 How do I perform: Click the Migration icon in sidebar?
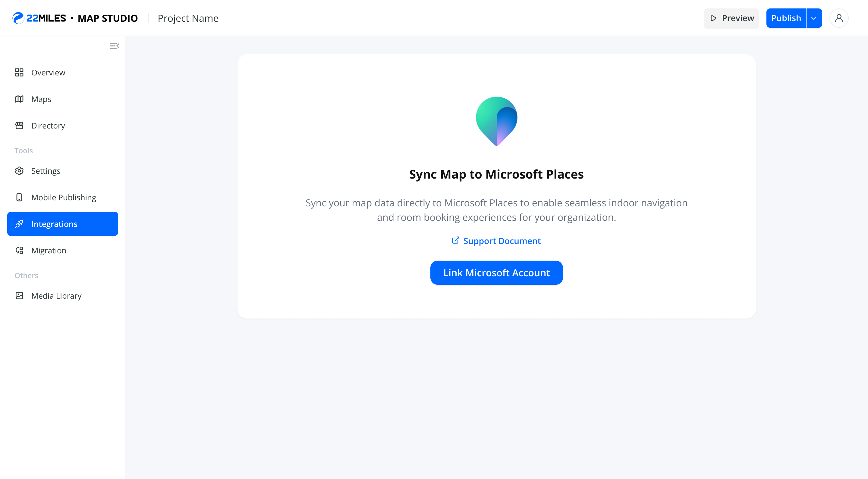tap(19, 250)
